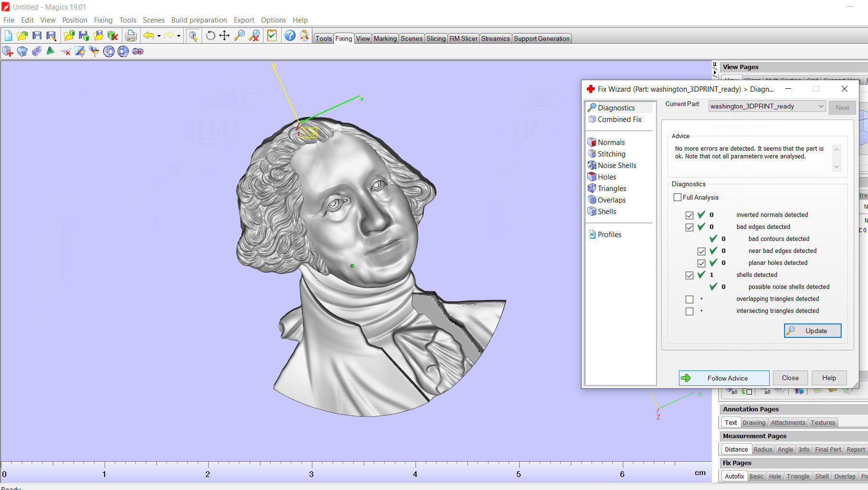Click the green triangle tool in fixing toolbar
The height and width of the screenshot is (490, 868).
50,51
